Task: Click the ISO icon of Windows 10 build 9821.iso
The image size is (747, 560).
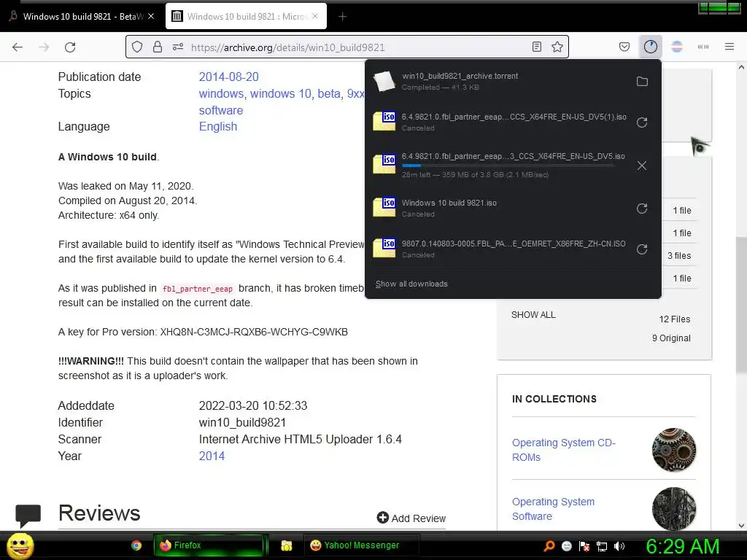Action: [384, 208]
